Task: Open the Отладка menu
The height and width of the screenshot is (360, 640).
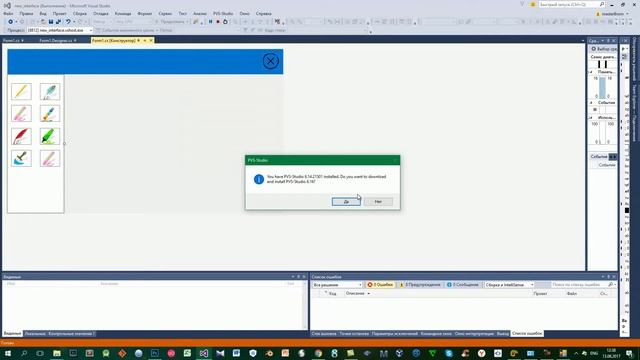Action: (100, 13)
